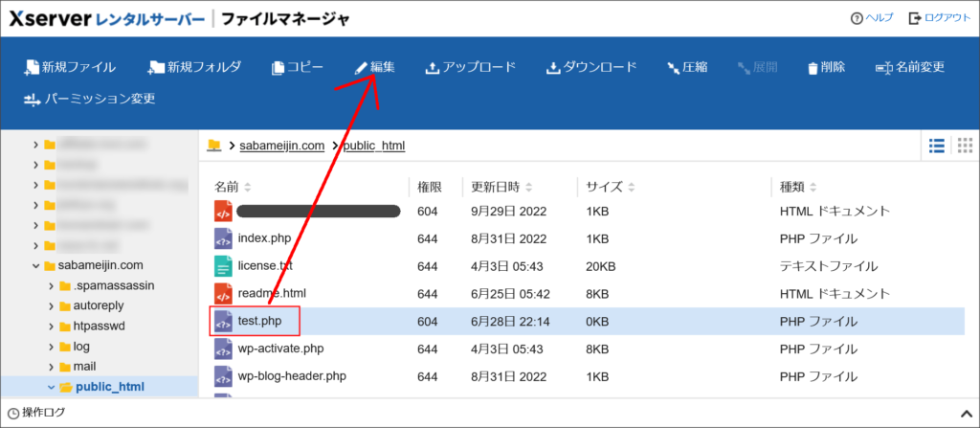
Task: Open the mail folder in tree
Action: coord(84,366)
